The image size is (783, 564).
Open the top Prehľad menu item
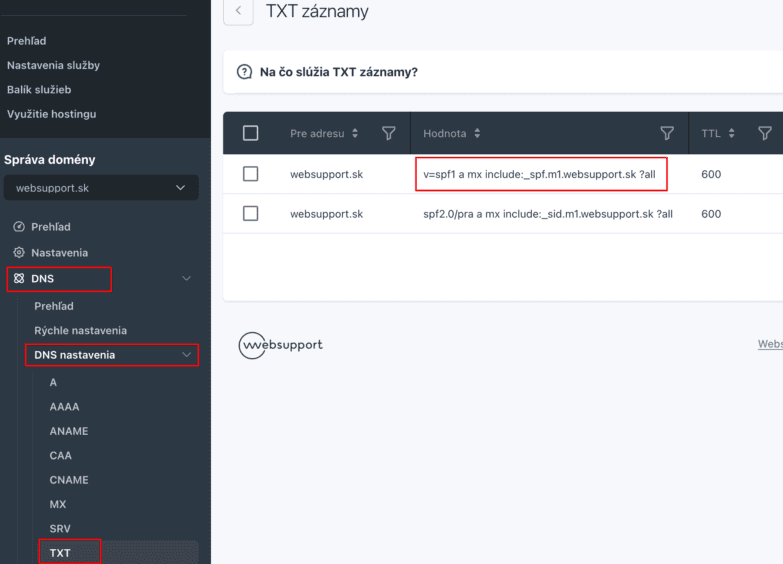(x=26, y=41)
